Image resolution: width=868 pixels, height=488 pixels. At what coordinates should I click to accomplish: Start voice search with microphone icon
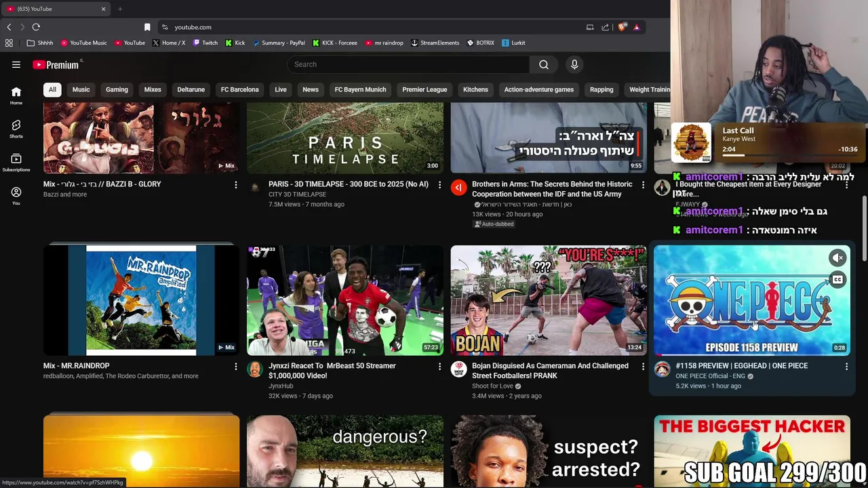click(574, 64)
